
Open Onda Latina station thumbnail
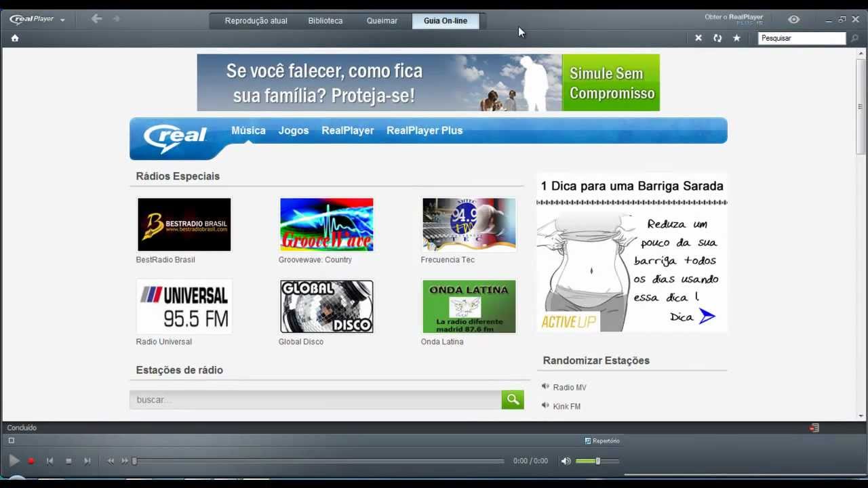[x=469, y=306]
